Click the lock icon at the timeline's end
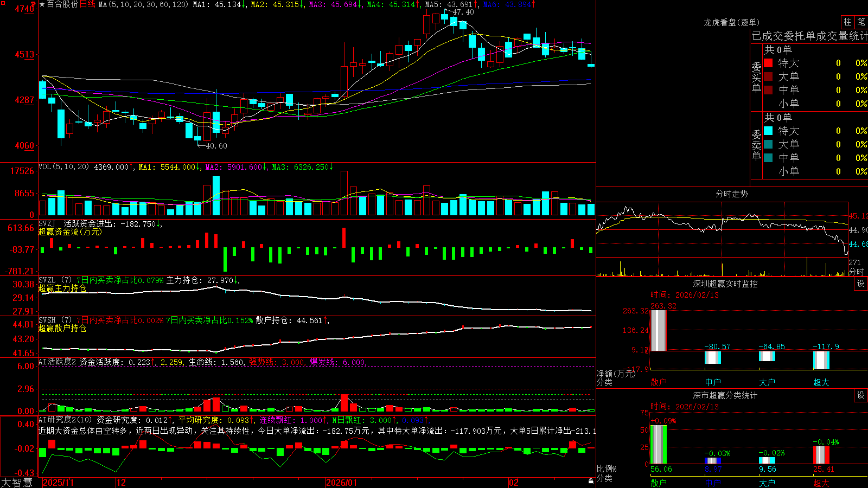 point(591,481)
